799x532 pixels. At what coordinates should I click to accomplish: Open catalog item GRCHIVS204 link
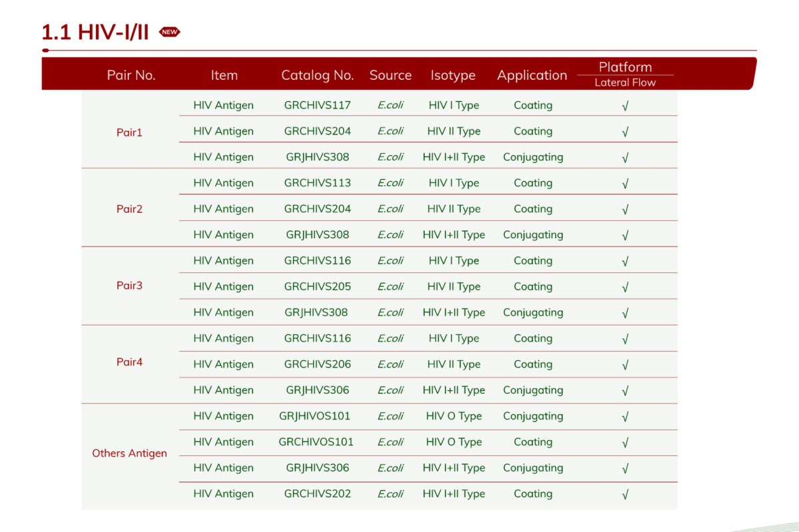pyautogui.click(x=317, y=131)
